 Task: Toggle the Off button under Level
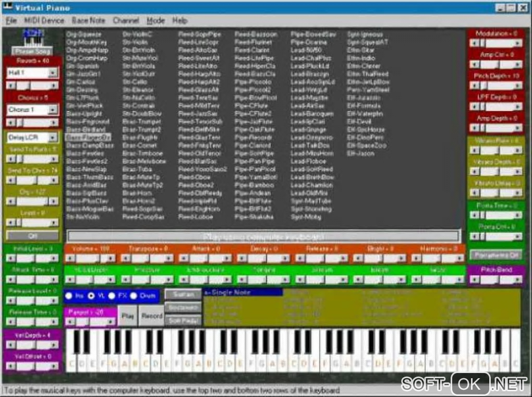32,235
